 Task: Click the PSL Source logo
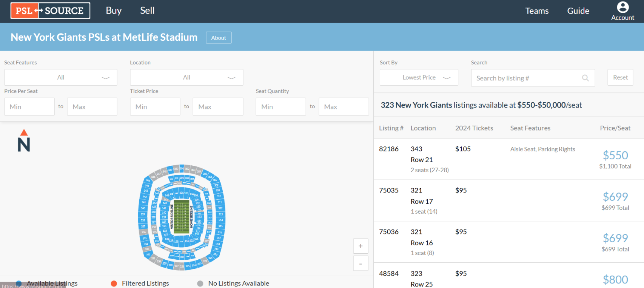click(50, 11)
